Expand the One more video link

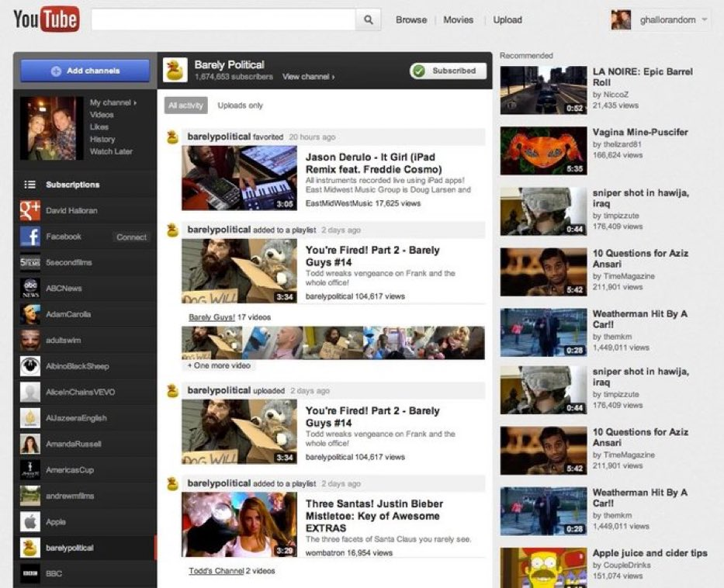point(219,365)
